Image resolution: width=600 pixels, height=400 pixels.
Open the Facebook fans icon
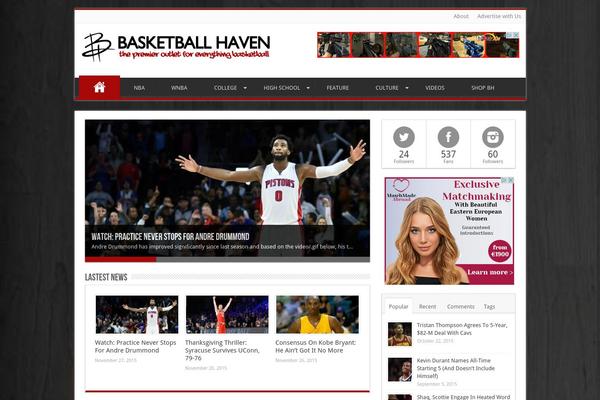448,137
